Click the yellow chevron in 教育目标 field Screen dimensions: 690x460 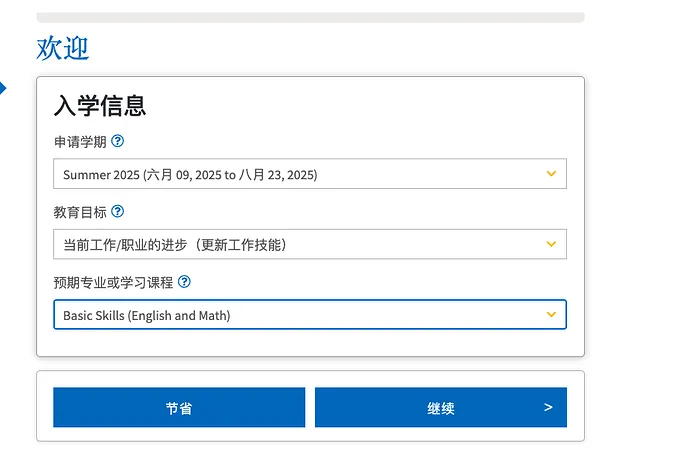pos(551,244)
